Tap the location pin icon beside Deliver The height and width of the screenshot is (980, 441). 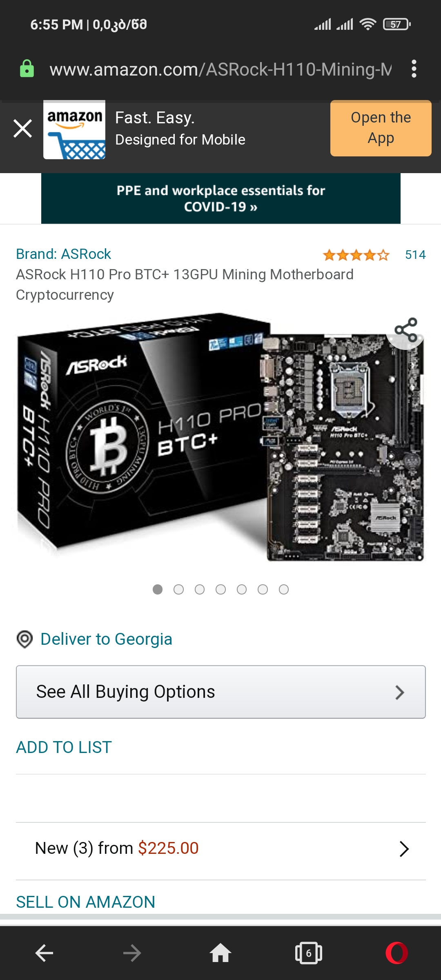tap(24, 639)
